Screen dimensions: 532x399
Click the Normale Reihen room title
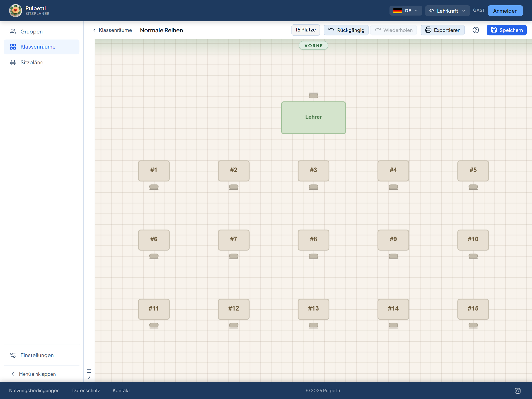tap(161, 30)
